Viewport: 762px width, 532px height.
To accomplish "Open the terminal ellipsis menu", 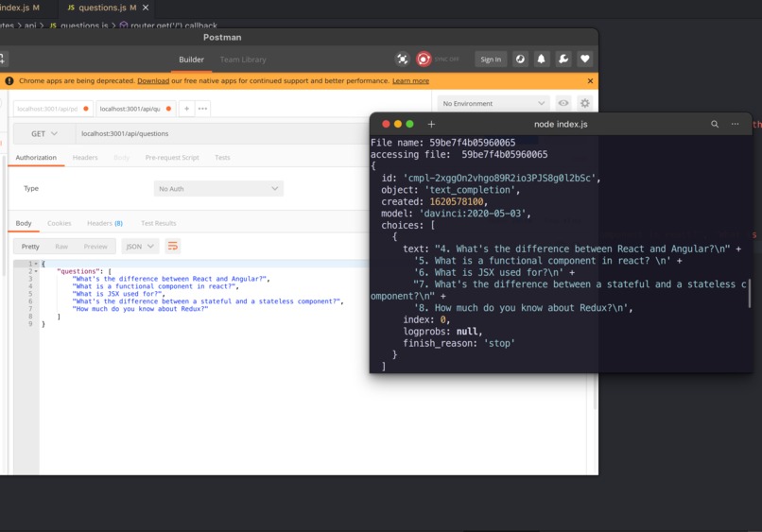I will click(735, 124).
